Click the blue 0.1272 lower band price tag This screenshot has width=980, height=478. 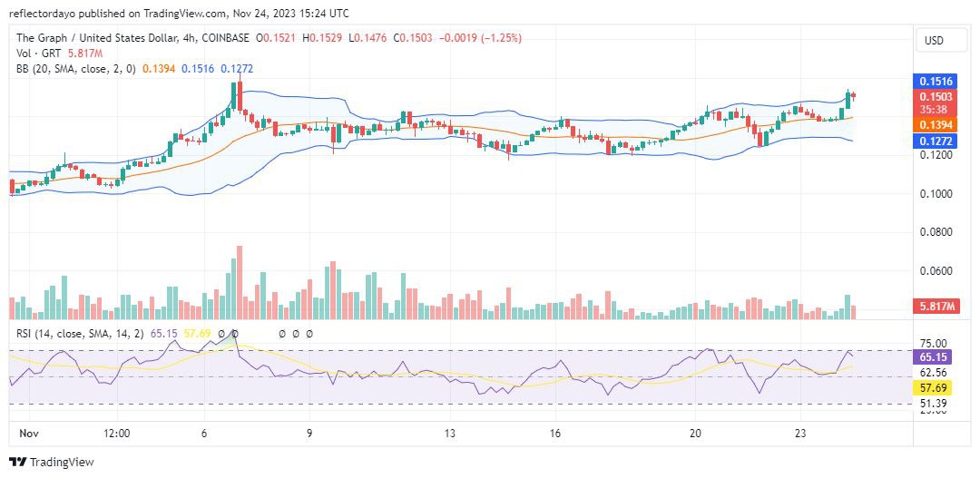click(x=935, y=141)
